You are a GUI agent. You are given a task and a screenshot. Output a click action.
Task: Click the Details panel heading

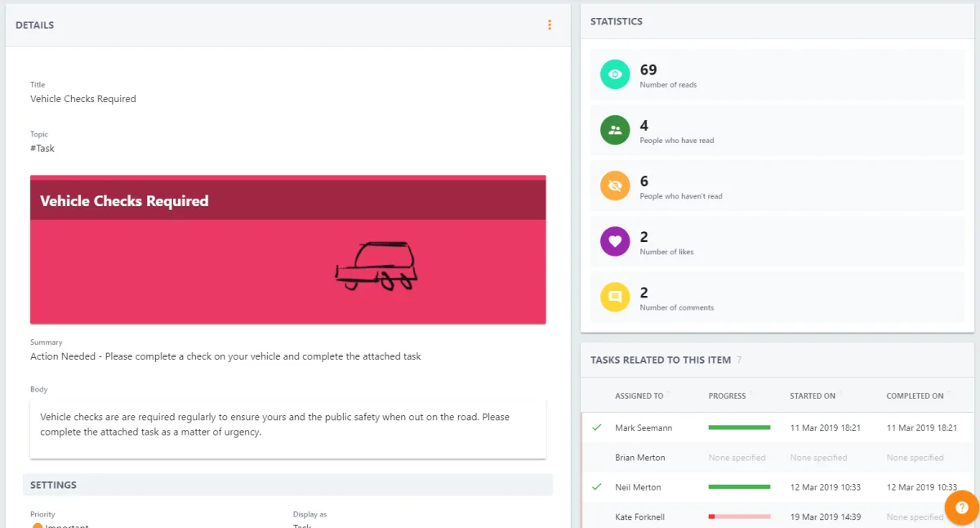coord(34,25)
